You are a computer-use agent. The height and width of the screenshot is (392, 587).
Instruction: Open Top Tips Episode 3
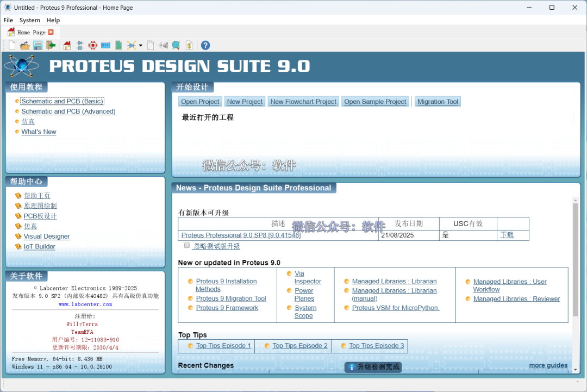coord(376,346)
